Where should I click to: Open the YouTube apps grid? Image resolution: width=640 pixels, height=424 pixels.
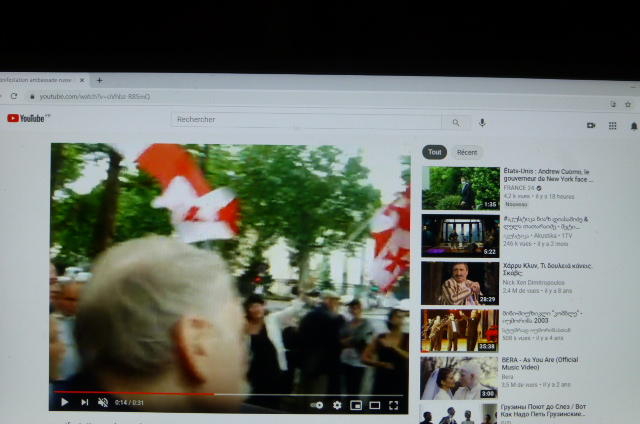point(612,125)
